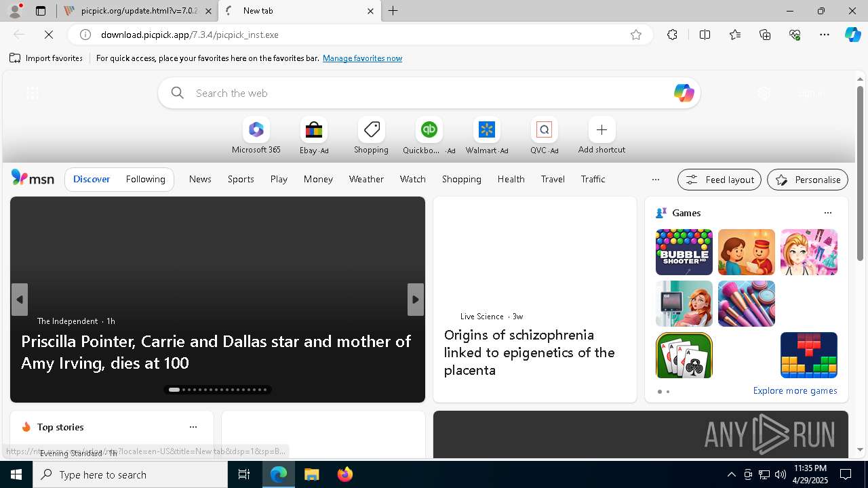Open the Collections icon
This screenshot has height=488, width=868.
pyautogui.click(x=765, y=35)
